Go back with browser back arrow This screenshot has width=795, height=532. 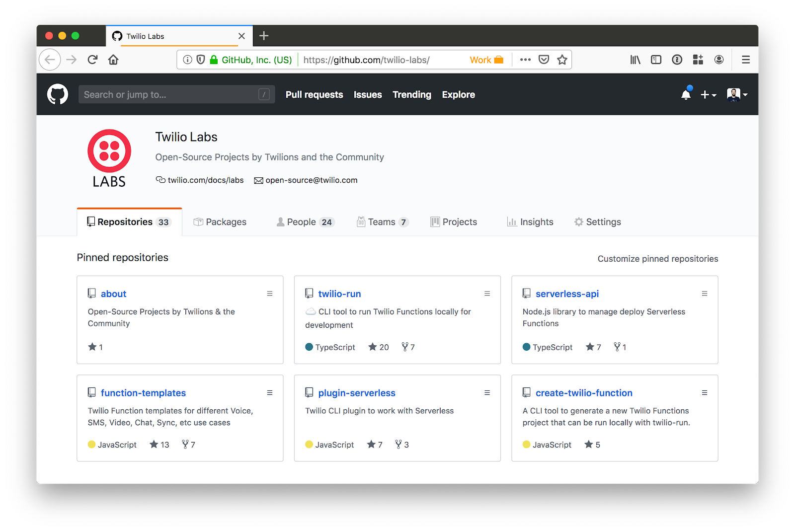[50, 60]
